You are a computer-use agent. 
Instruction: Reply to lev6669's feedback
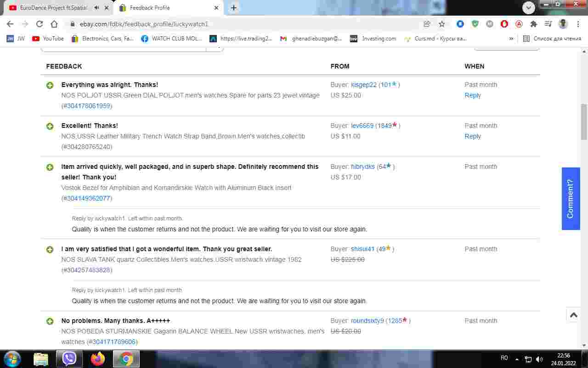coord(473,136)
